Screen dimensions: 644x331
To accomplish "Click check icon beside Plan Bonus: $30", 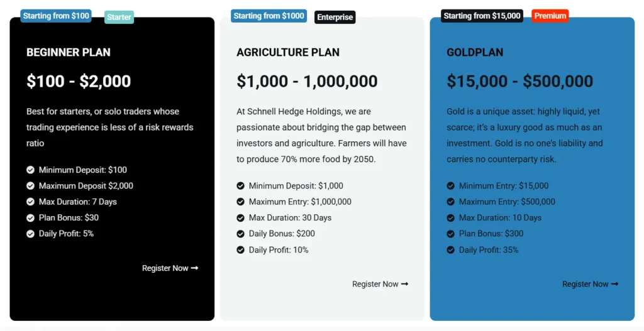I will [x=31, y=218].
